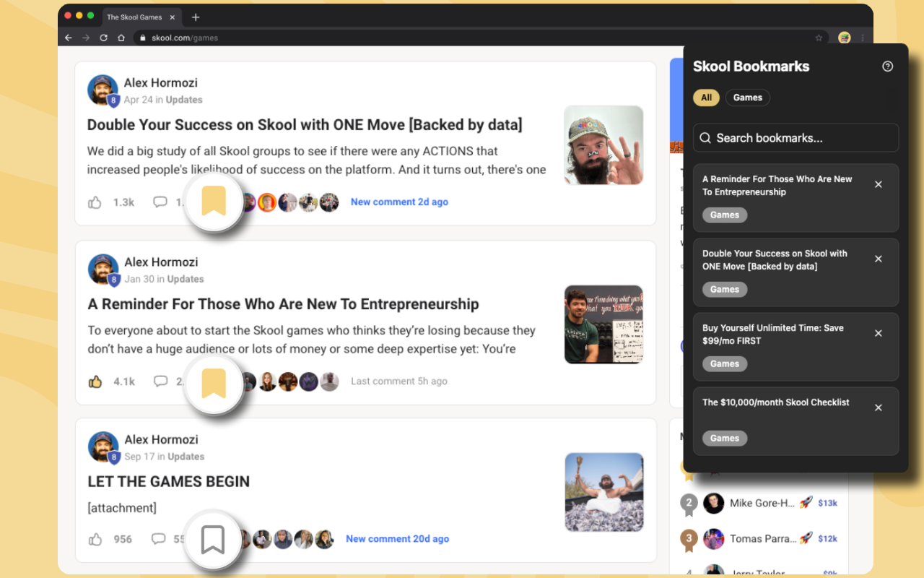Viewport: 924px width, 578px height.
Task: Open comments on Double Your Success post
Action: [x=160, y=202]
